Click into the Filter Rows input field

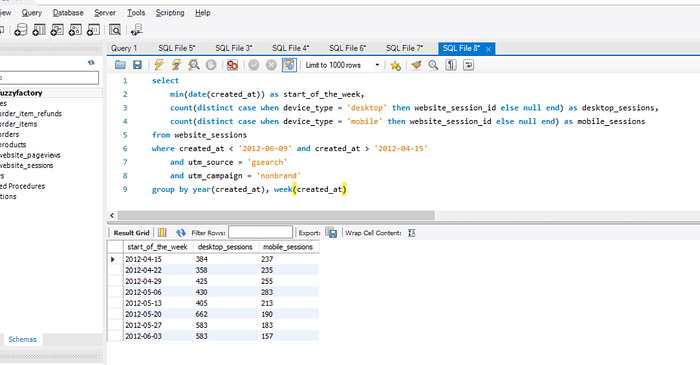coord(260,232)
